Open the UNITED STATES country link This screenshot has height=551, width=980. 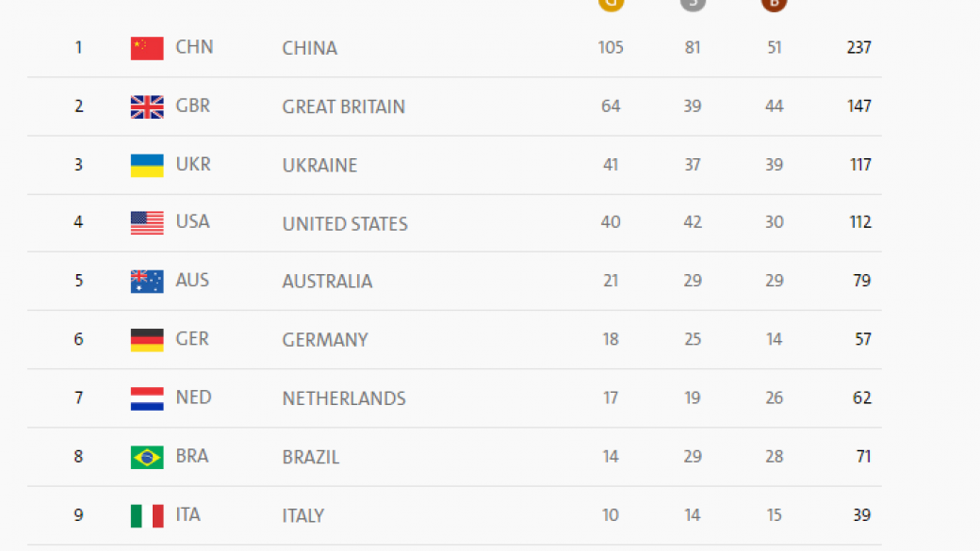pyautogui.click(x=345, y=223)
